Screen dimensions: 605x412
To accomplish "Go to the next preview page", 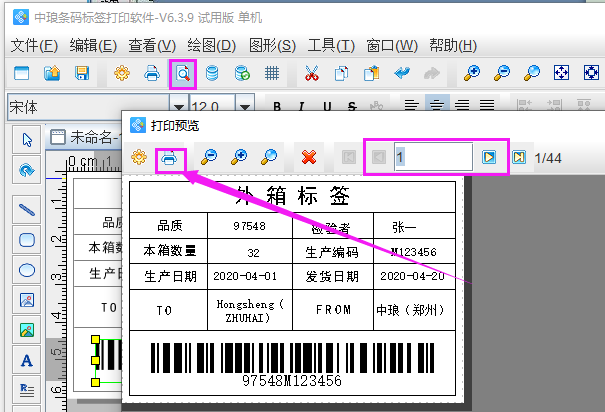I will (488, 157).
